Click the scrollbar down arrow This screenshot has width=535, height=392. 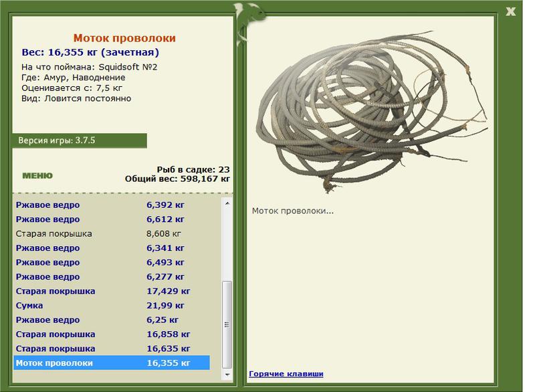[227, 374]
